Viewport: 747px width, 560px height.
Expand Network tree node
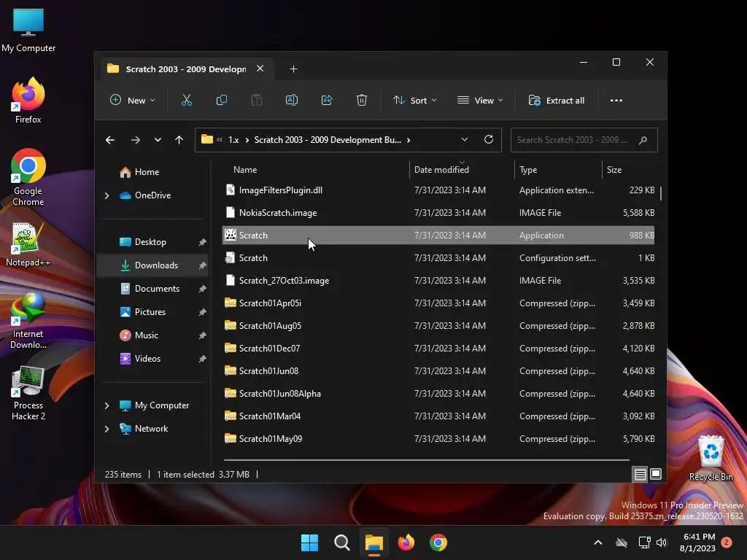point(107,429)
